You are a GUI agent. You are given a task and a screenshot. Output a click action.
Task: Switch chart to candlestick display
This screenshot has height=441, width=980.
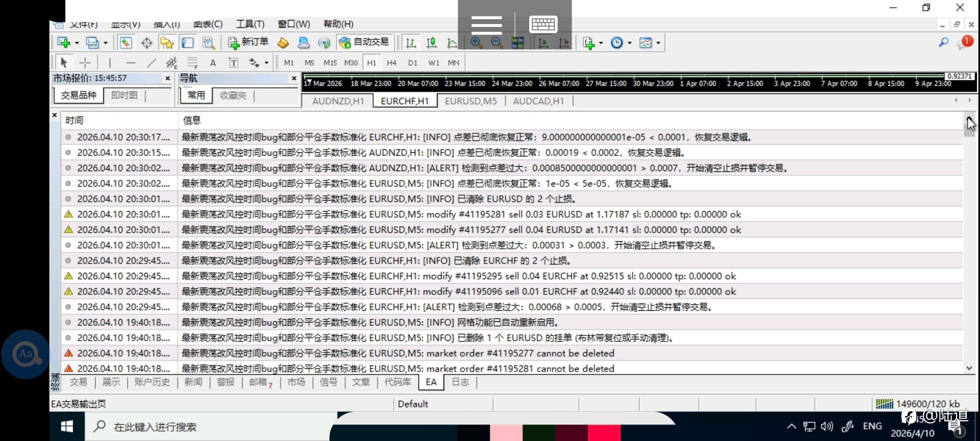coord(431,42)
